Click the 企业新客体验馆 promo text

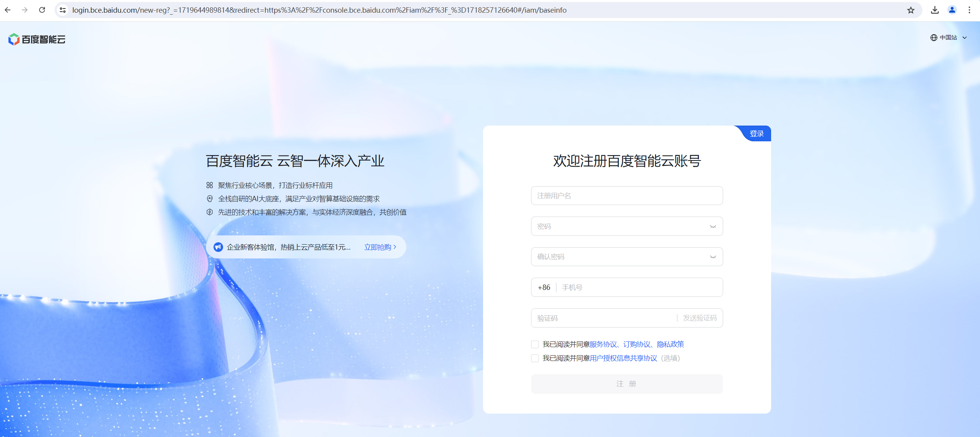click(x=289, y=247)
